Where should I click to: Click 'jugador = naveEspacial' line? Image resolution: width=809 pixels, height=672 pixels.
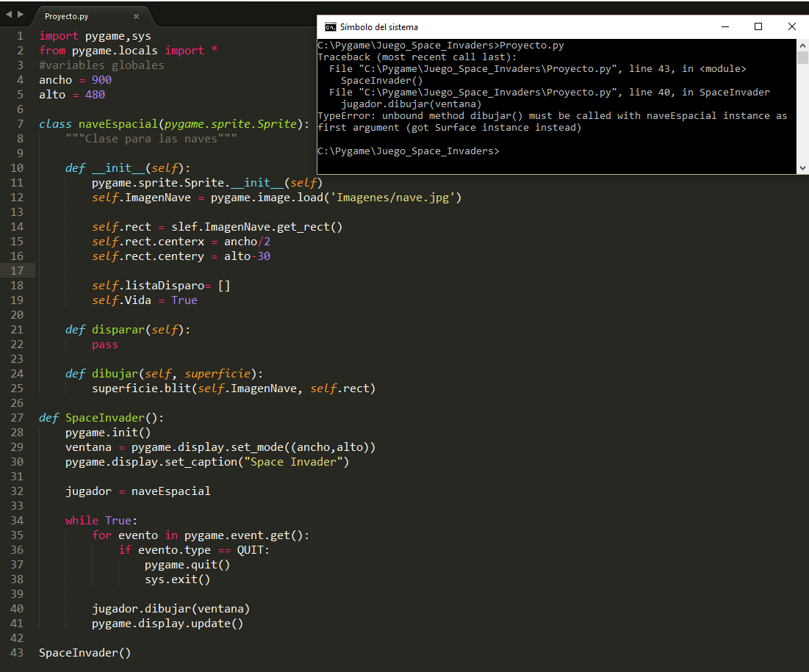pos(137,491)
